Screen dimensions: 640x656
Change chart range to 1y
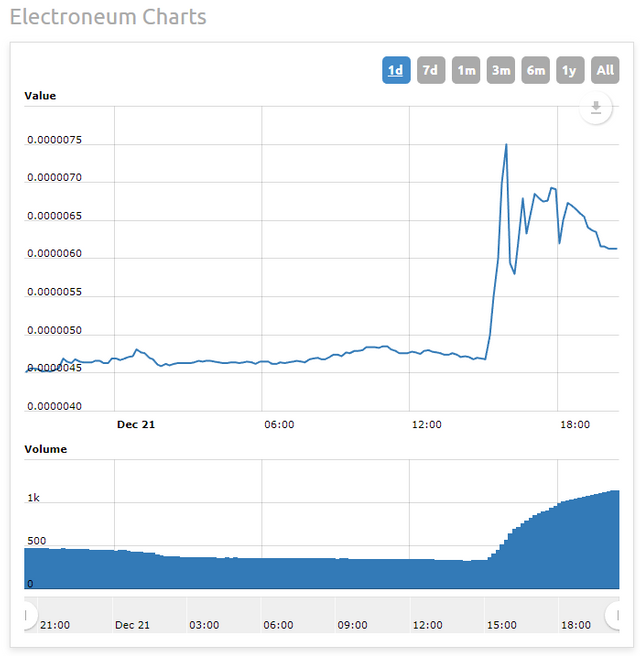click(570, 70)
